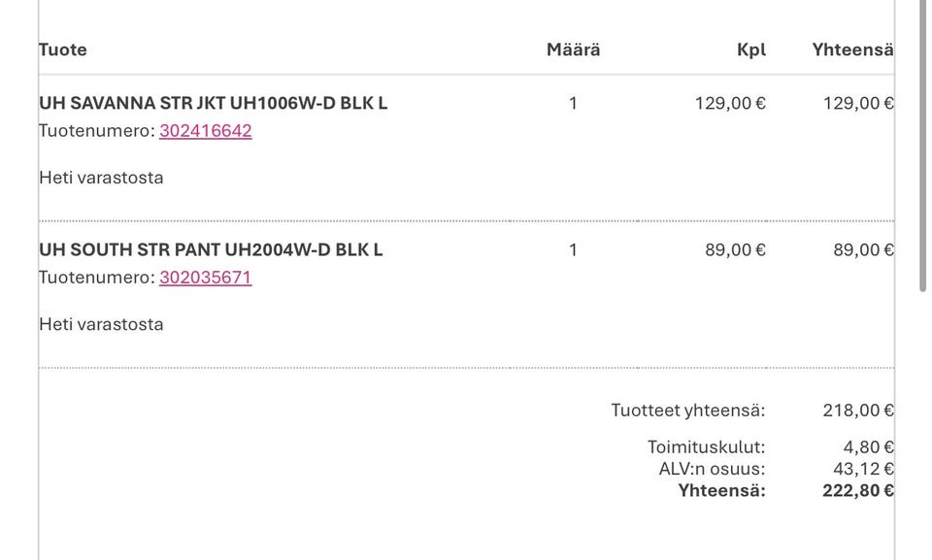Screen dimensions: 932x560
Task: Click the Toimituskulut amount 4,80 €
Action: tap(868, 447)
